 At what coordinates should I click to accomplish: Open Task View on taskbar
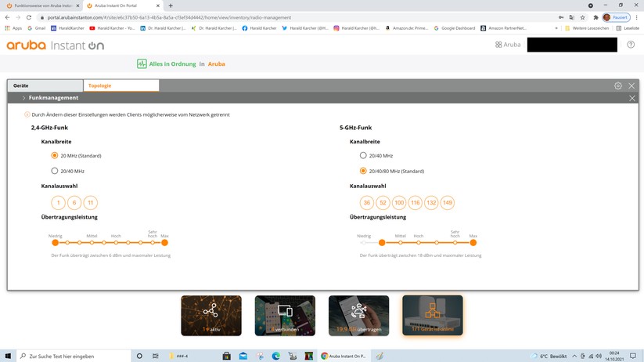(155, 356)
